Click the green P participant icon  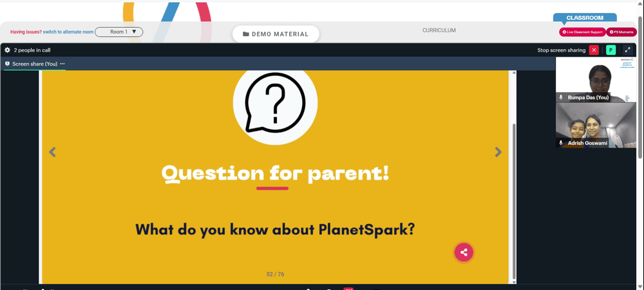(611, 50)
